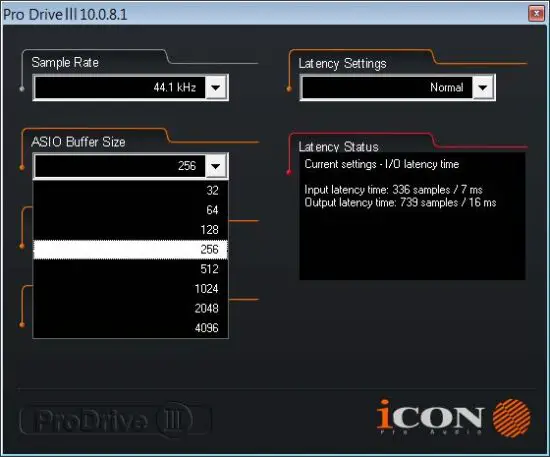Set buffer size to 2048
Image resolution: width=550 pixels, height=457 pixels.
click(130, 308)
